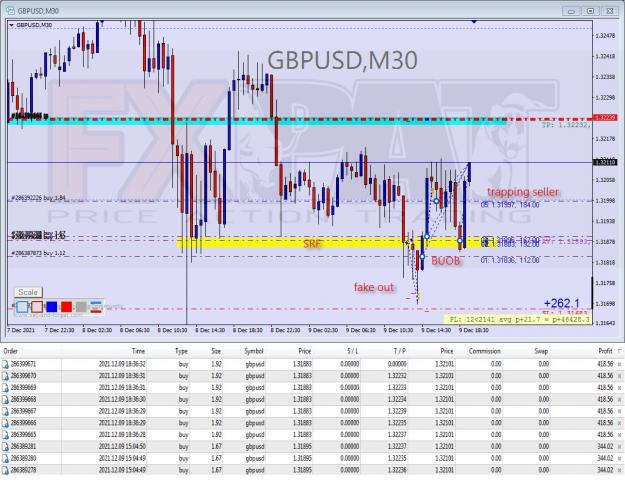The height and width of the screenshot is (483, 625).
Task: Click the document icon of order 286389280
Action: (x=5, y=458)
